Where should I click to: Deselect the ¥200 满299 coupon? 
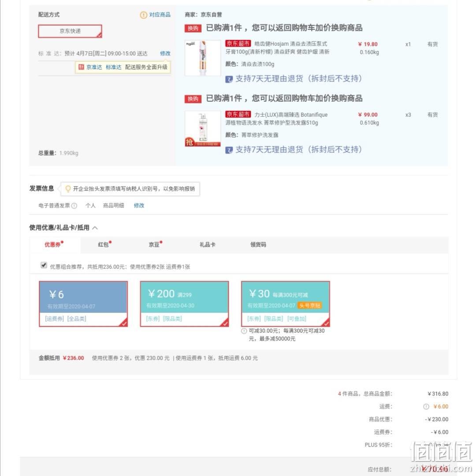184,304
